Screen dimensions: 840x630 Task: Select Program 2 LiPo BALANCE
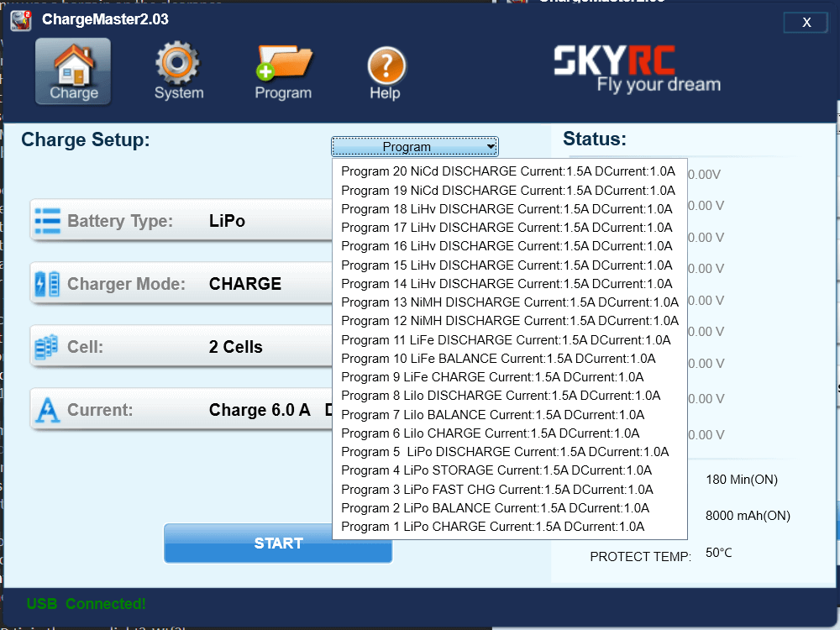tap(495, 508)
